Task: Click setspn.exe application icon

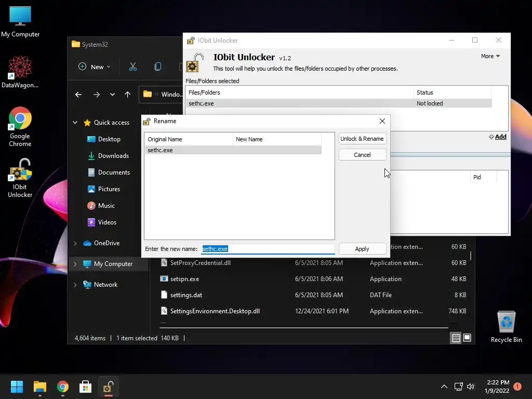Action: tap(164, 279)
